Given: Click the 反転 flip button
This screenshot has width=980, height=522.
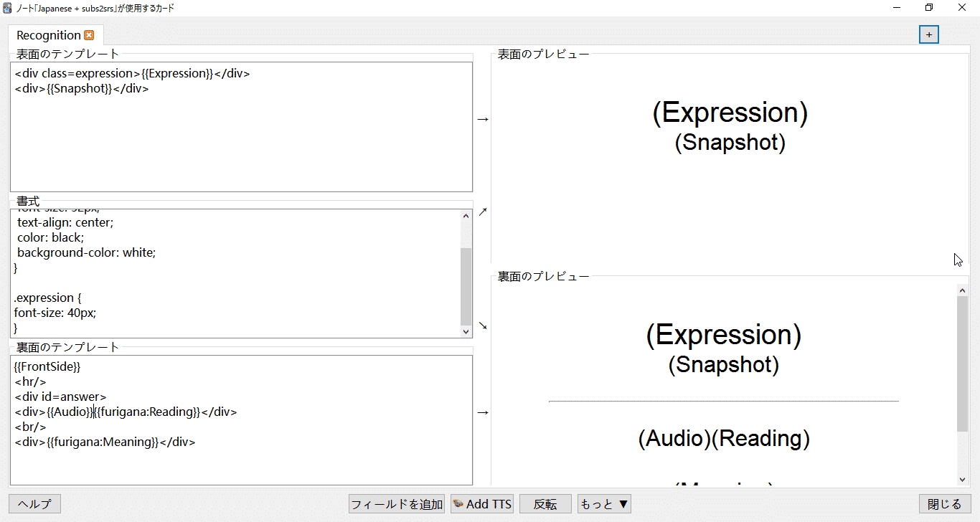Looking at the screenshot, I should [x=545, y=504].
